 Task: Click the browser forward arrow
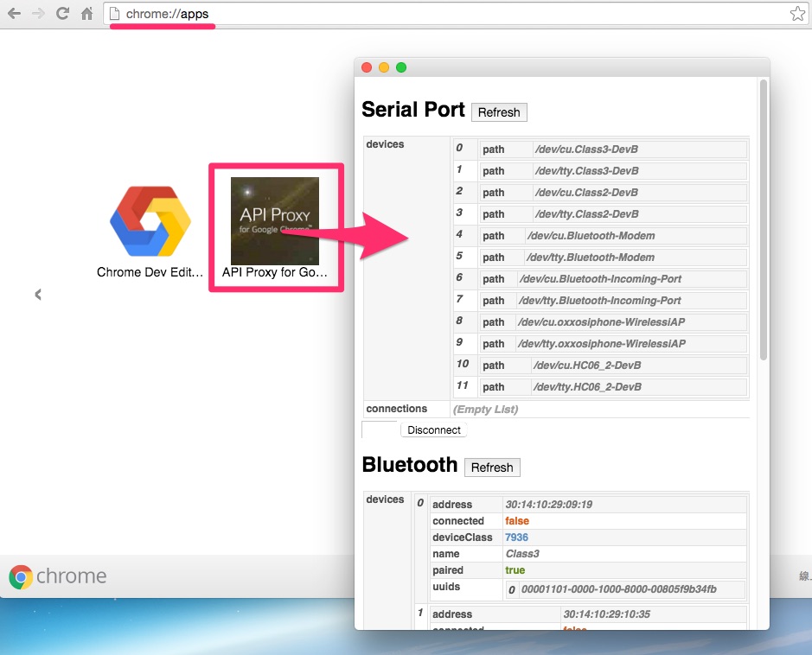pyautogui.click(x=38, y=14)
